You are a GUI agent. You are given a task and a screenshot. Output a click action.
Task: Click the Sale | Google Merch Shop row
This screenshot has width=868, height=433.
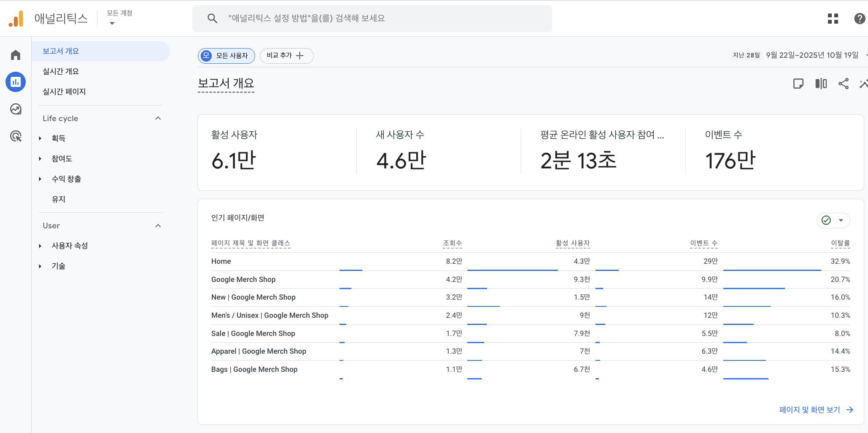pyautogui.click(x=531, y=333)
